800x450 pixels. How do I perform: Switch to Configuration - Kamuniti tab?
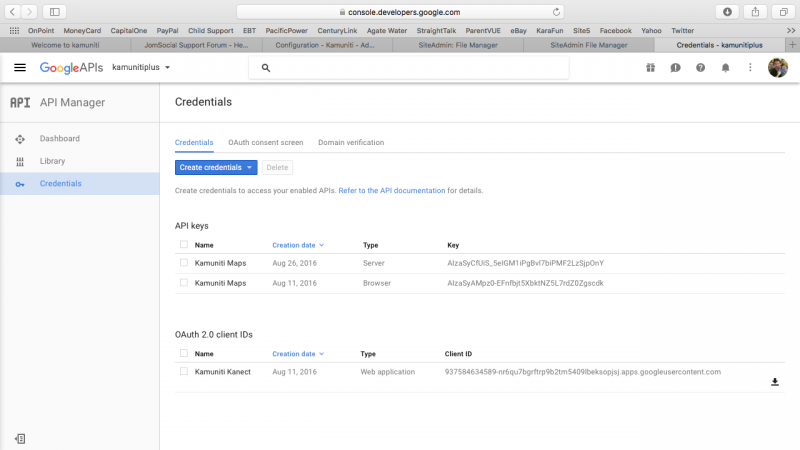327,45
